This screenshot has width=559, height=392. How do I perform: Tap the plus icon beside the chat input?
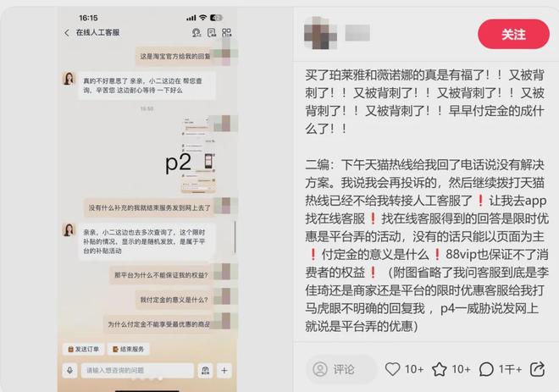(224, 371)
